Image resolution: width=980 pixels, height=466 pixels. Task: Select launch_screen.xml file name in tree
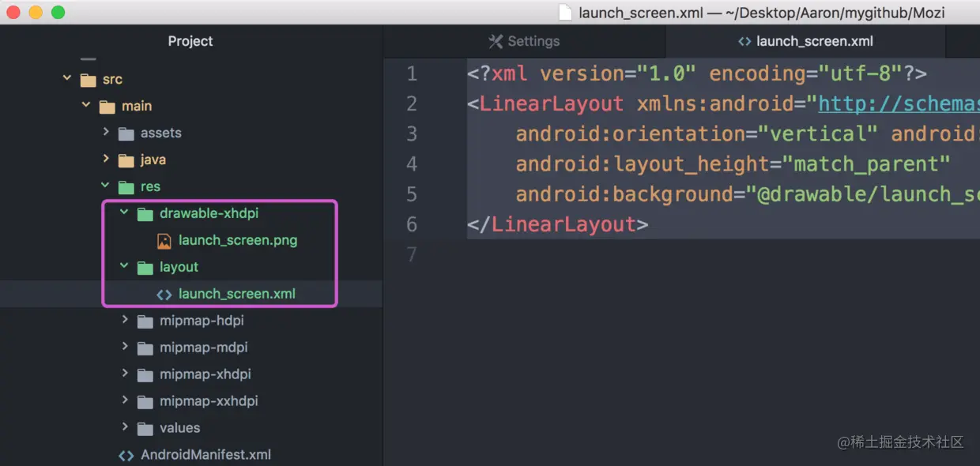pos(237,294)
